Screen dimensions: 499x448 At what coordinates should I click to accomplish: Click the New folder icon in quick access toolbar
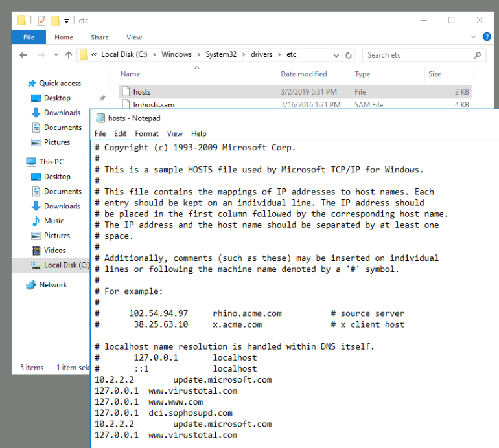(x=55, y=21)
